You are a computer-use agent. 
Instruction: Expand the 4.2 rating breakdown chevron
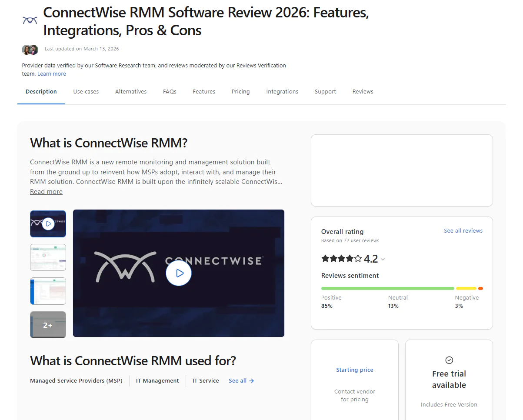click(x=383, y=260)
